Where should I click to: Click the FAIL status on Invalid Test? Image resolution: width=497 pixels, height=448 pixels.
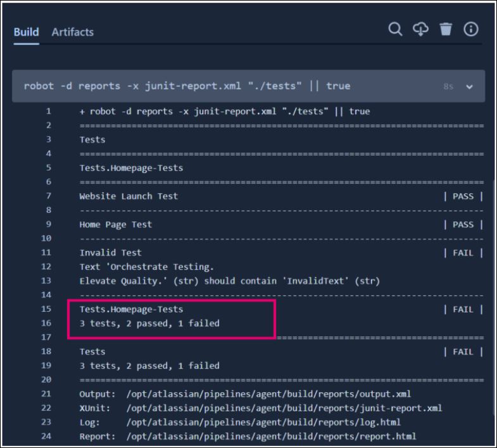pos(463,253)
